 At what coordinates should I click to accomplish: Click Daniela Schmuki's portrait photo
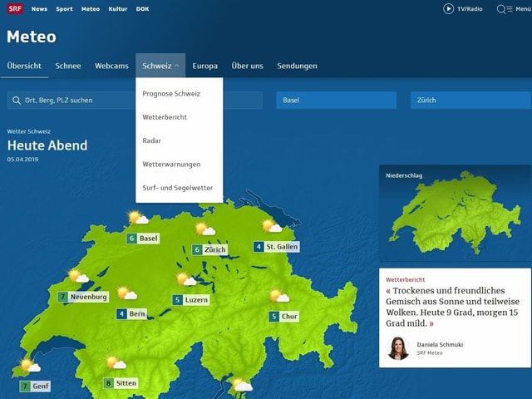point(398,348)
